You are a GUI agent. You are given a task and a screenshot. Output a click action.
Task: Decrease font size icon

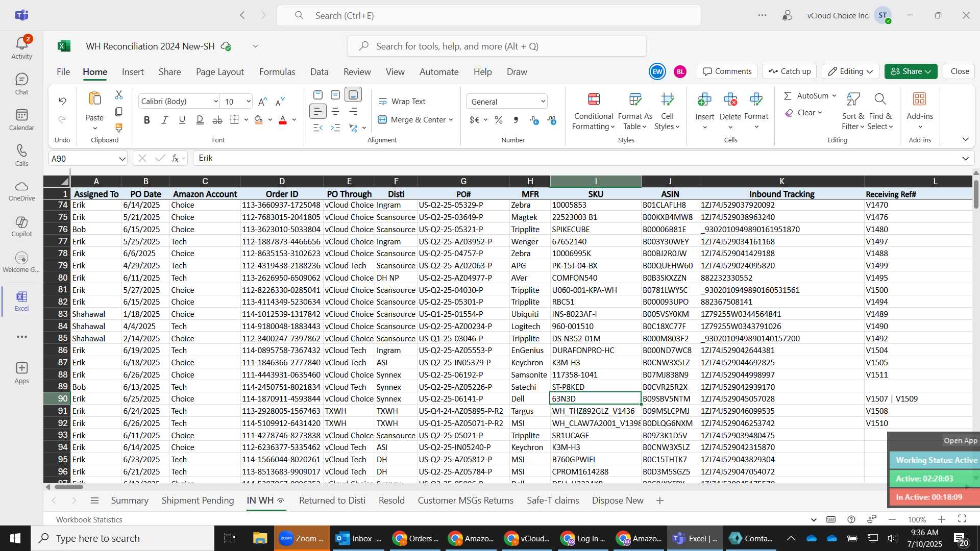[280, 102]
